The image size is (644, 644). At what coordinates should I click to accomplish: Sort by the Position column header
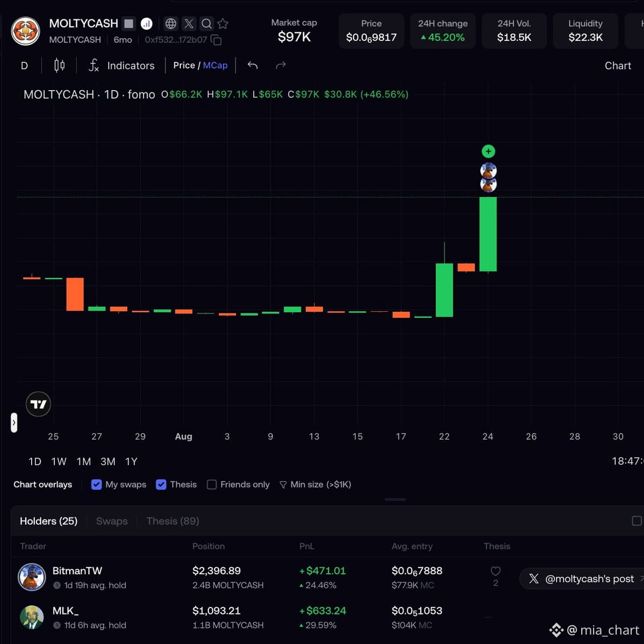208,546
